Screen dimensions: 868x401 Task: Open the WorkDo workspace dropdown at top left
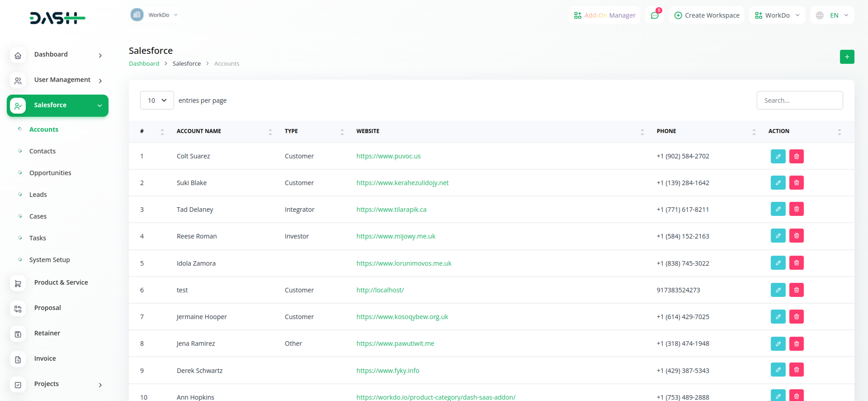point(154,15)
